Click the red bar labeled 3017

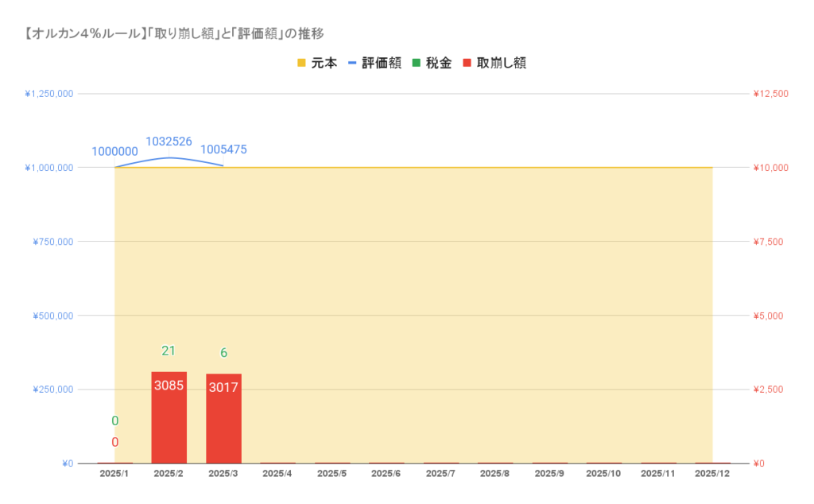[x=223, y=418]
